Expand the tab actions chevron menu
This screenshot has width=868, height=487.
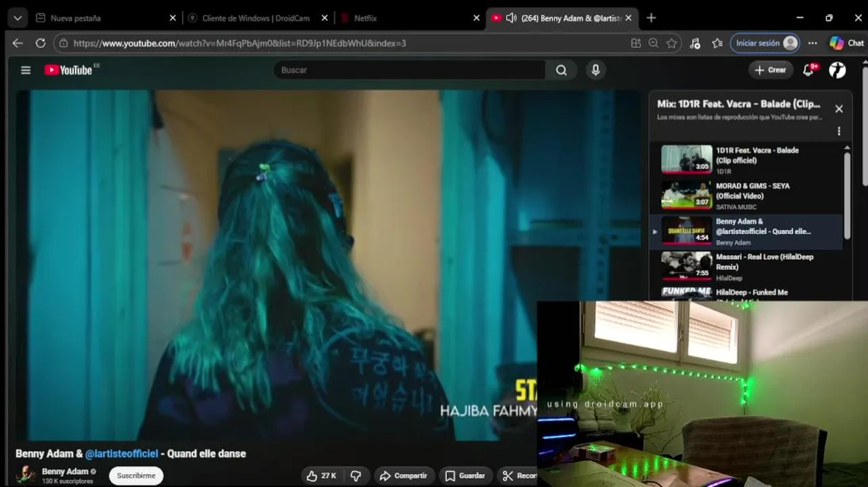tap(18, 18)
